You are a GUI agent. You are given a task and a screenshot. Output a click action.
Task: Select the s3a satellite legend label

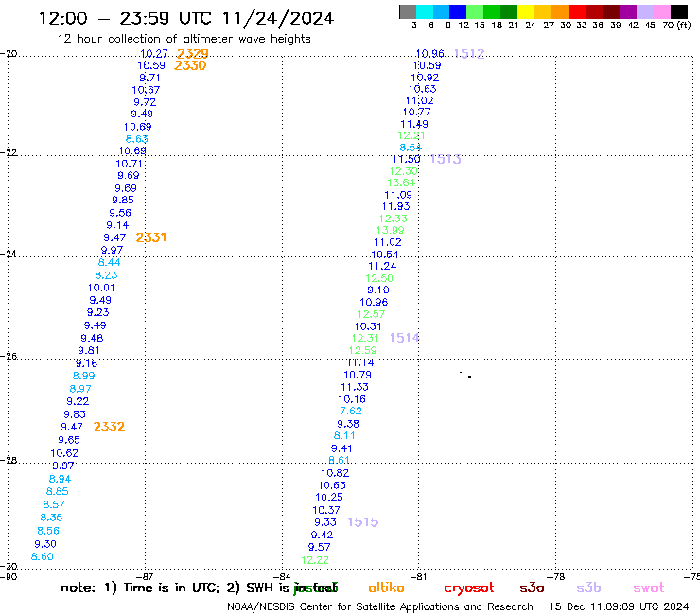(532, 589)
